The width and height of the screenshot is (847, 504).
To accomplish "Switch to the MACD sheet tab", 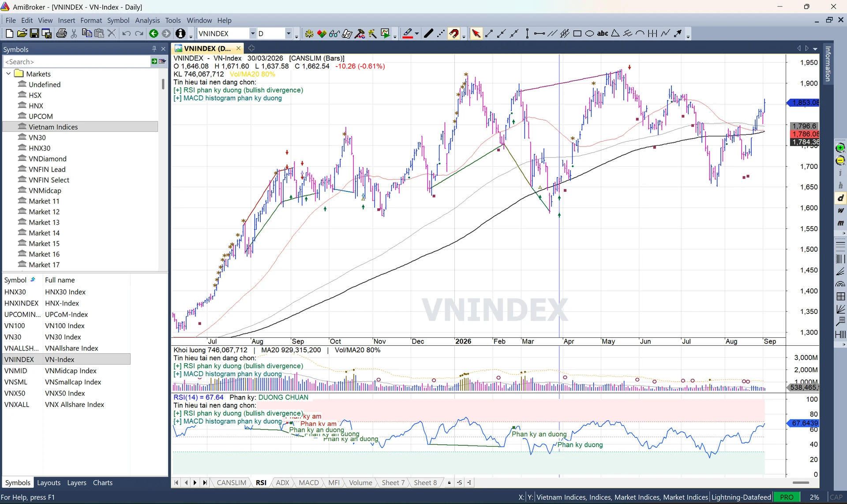I will tap(309, 482).
